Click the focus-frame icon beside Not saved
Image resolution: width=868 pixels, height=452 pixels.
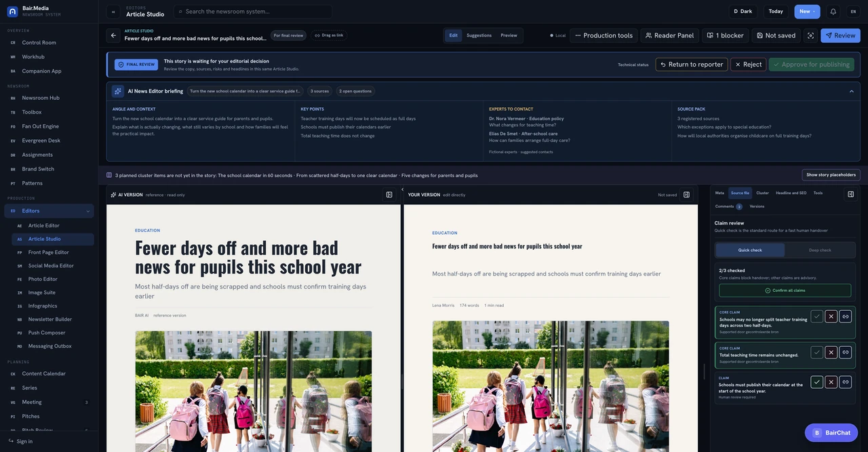[810, 35]
